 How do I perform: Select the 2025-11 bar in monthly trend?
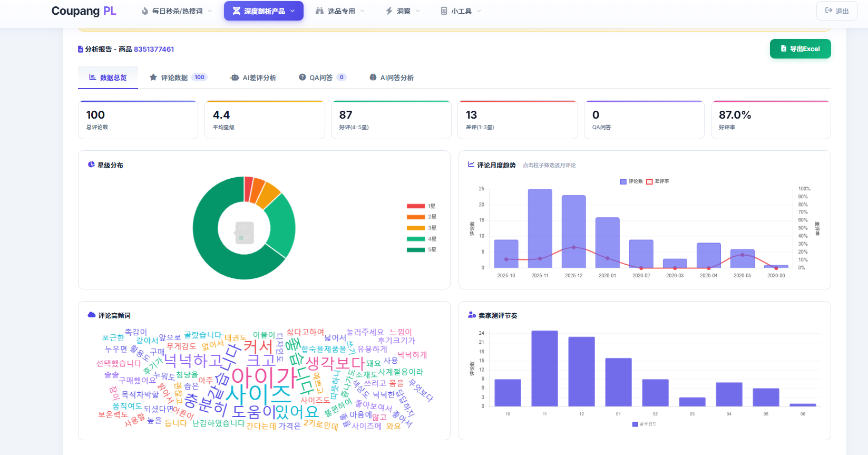[x=540, y=228]
